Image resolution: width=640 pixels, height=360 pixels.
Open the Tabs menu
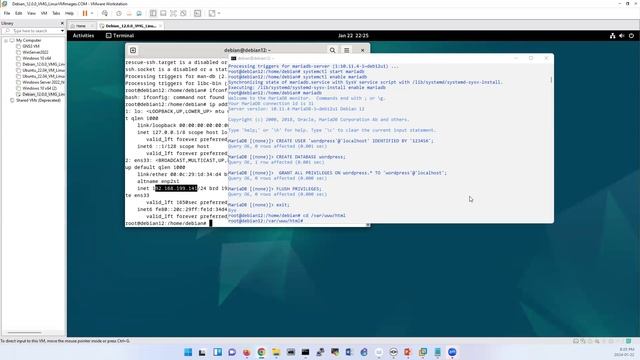[x=56, y=13]
